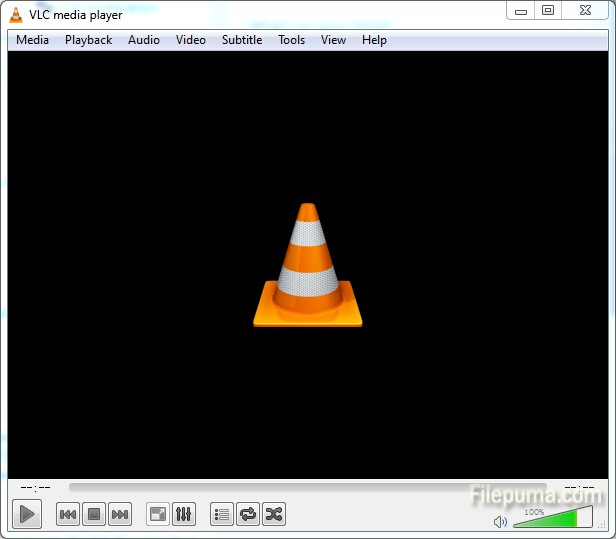
Task: Mute audio via speaker icon
Action: point(500,521)
